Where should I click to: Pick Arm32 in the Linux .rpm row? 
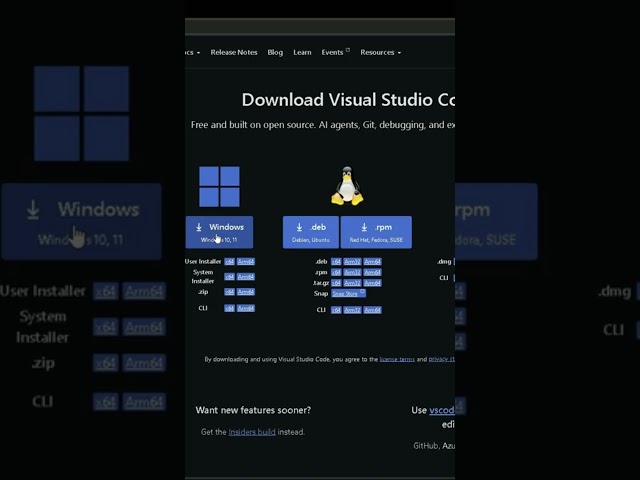click(352, 272)
